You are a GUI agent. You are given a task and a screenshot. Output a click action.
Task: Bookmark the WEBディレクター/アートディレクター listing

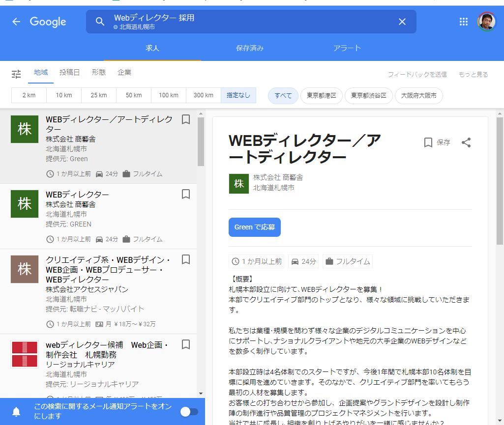pos(186,119)
